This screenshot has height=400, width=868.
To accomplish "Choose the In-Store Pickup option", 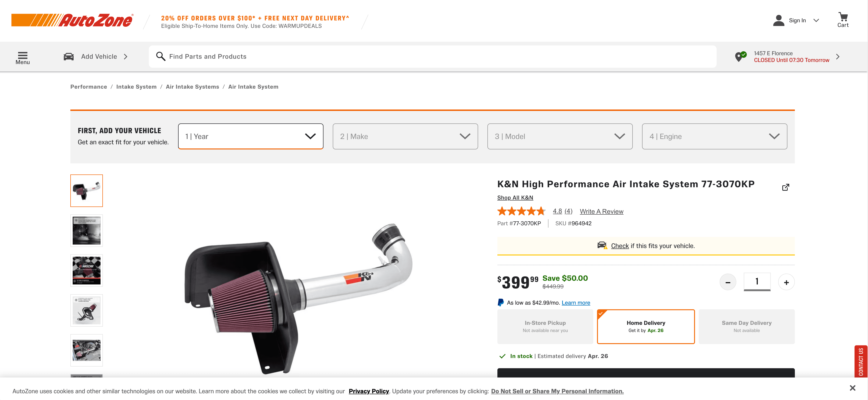I will pyautogui.click(x=545, y=326).
